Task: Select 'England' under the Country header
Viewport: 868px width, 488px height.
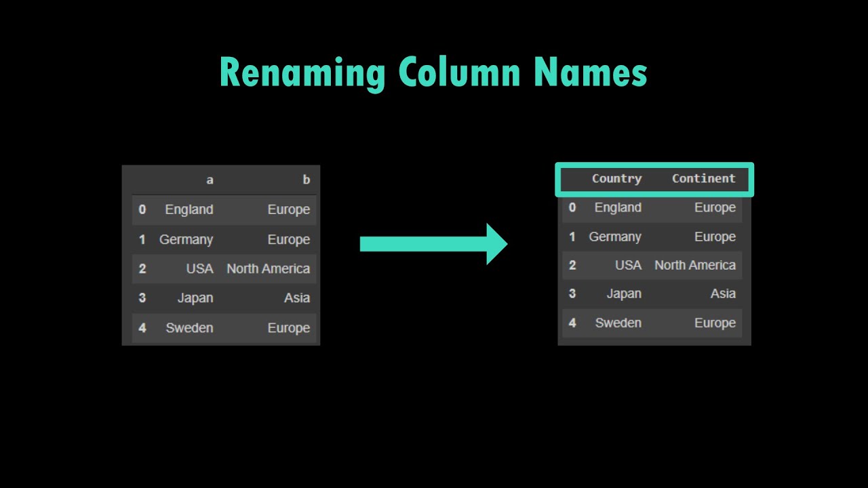Action: [618, 207]
